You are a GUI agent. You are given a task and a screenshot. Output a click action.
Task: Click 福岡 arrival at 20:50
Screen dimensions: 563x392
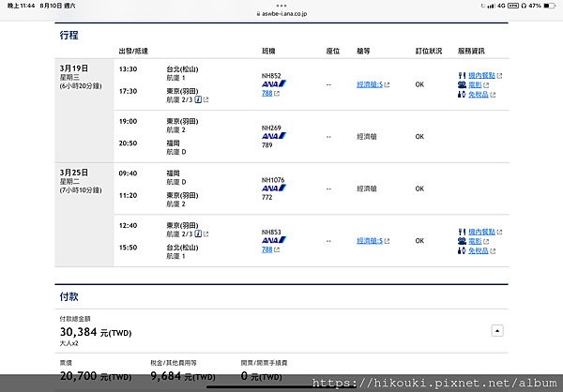(173, 143)
